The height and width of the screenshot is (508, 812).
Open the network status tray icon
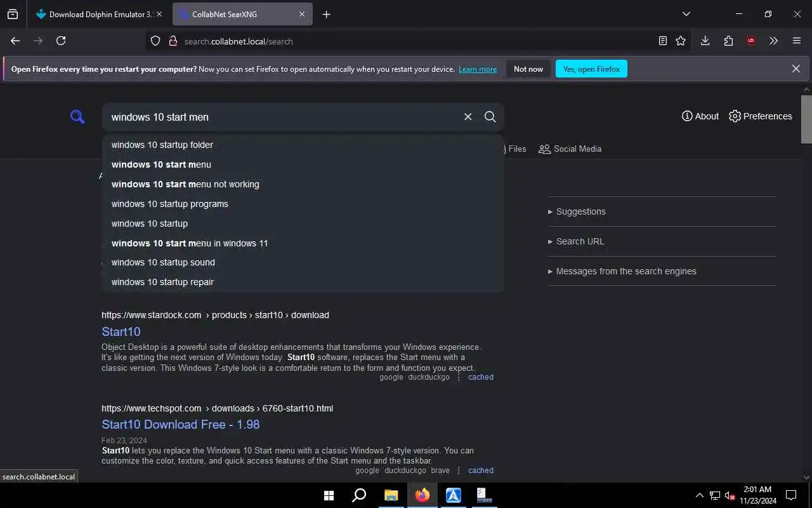coord(714,495)
